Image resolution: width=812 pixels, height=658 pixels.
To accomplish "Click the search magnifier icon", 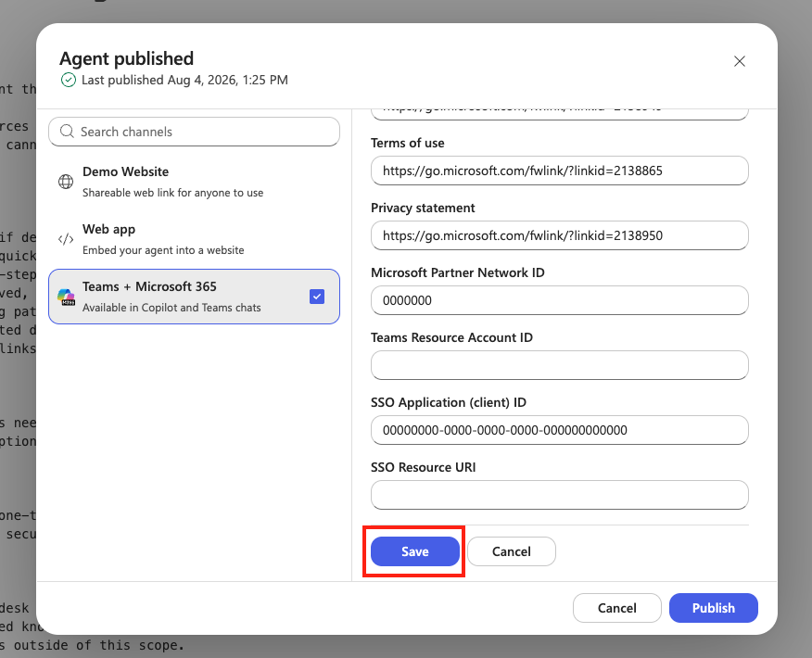I will pos(67,132).
